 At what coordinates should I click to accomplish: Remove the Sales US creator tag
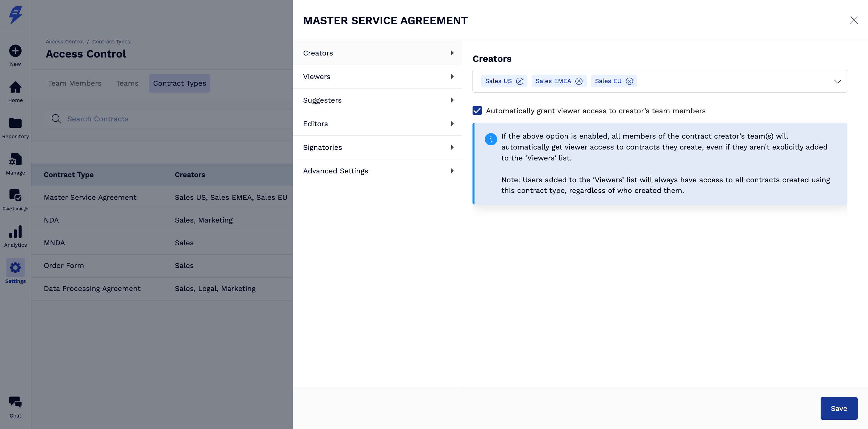pyautogui.click(x=520, y=81)
